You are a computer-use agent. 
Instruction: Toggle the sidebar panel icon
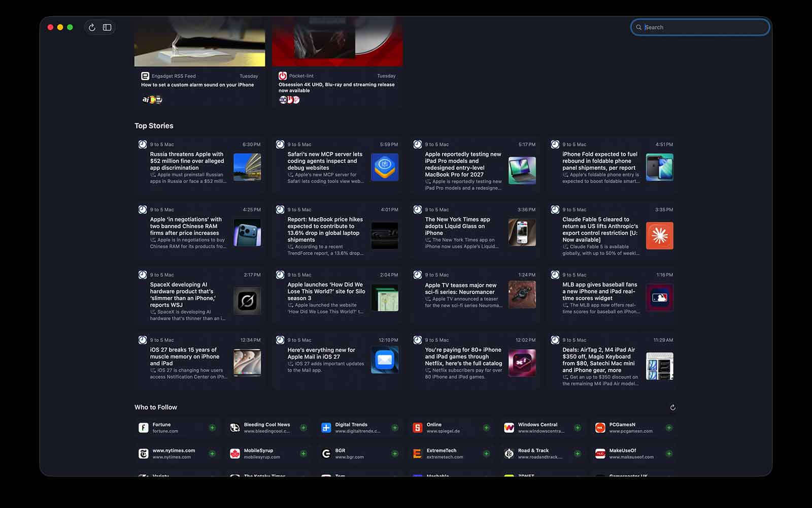[107, 27]
